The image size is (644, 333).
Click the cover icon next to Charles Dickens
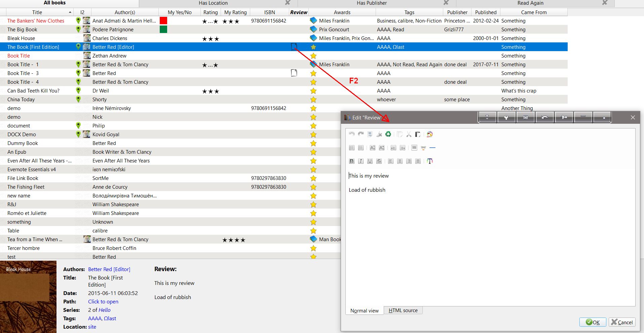[87, 38]
